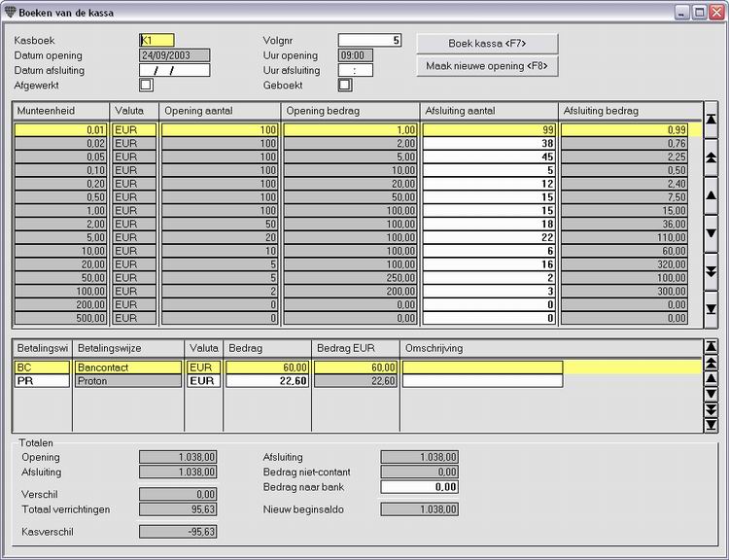Image resolution: width=729 pixels, height=560 pixels.
Task: Click the Opening aantal column header
Action: click(x=220, y=111)
